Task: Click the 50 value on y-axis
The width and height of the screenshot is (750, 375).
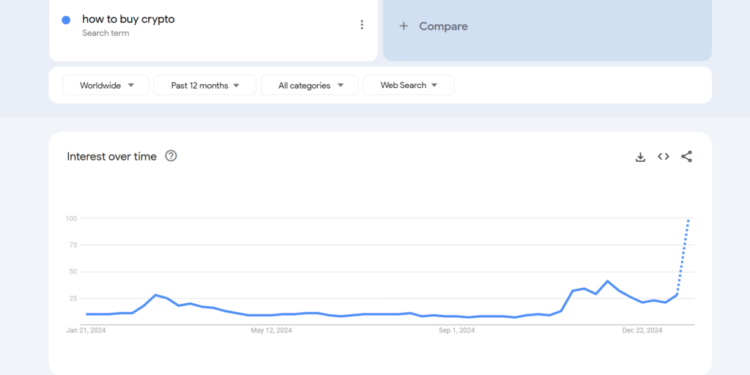Action: (x=73, y=272)
